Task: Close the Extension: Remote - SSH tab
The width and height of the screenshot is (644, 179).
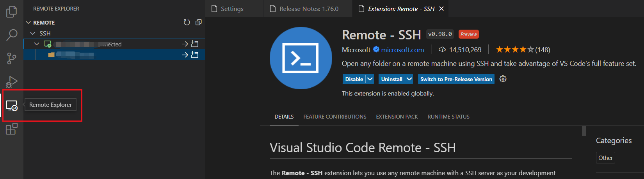Action: click(441, 9)
